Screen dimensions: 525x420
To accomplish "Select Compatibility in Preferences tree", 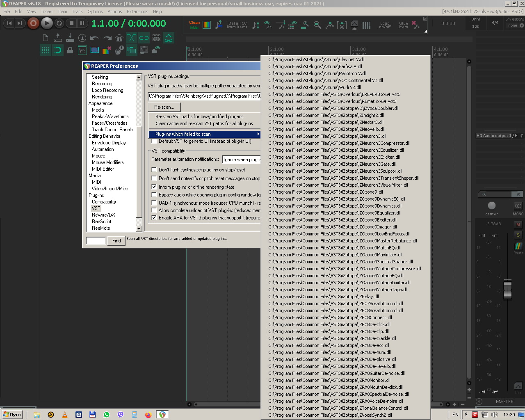I will click(x=104, y=202).
